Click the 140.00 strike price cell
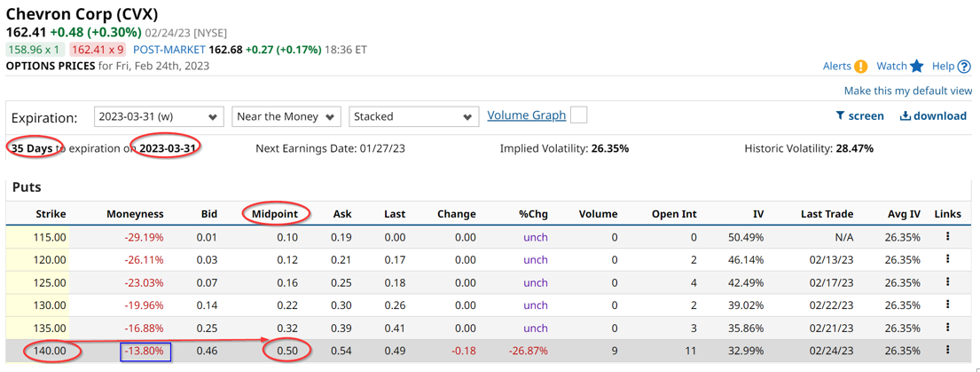 51,351
